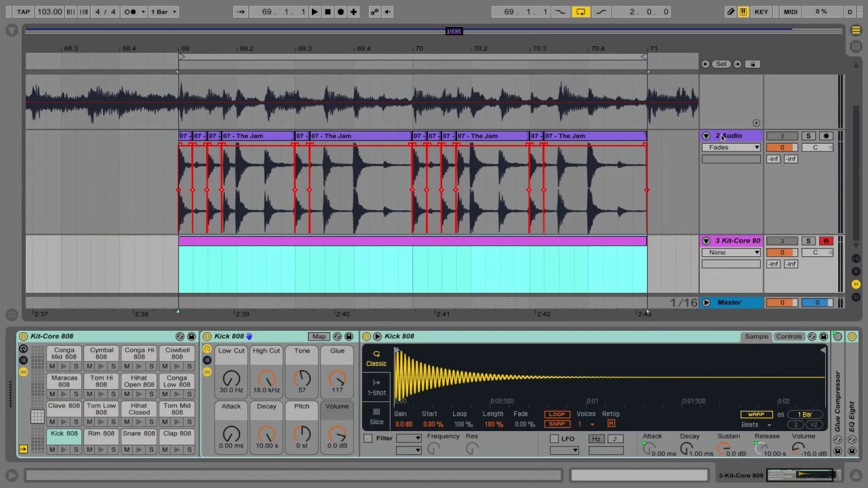Toggle the Punch-In switch
Screen dimensions: 868x488
[x=560, y=12]
